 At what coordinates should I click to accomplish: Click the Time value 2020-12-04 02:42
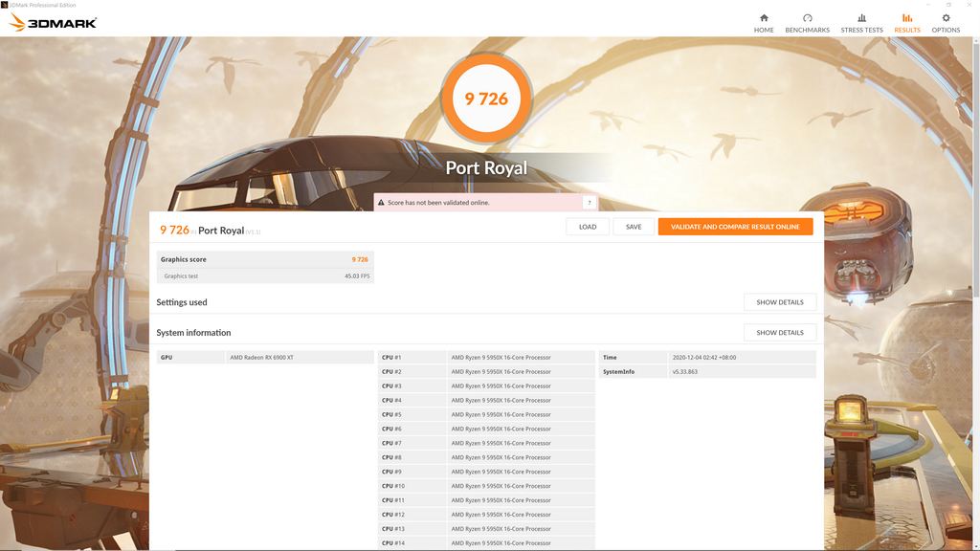point(704,358)
